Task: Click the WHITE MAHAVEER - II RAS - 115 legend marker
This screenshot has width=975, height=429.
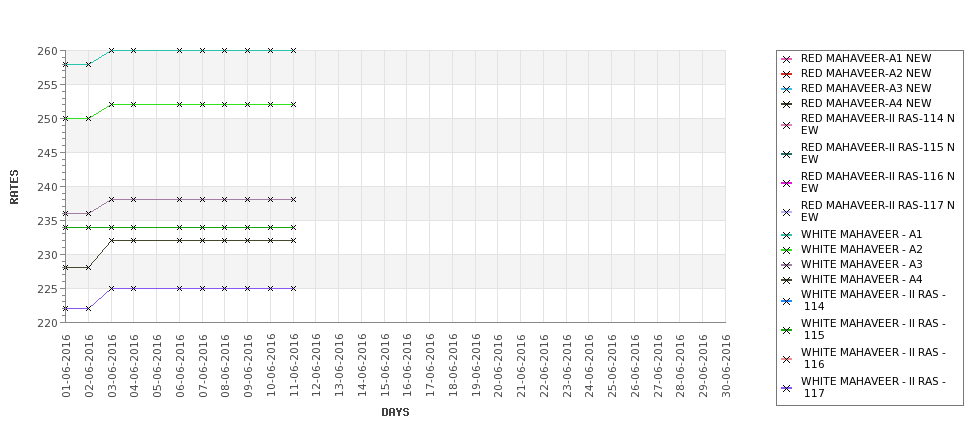Action: click(x=787, y=330)
